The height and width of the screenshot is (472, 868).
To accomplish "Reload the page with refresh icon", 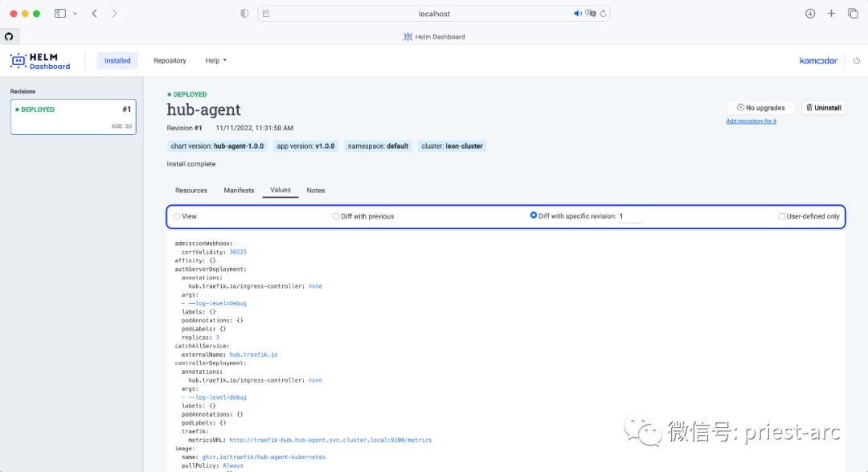I will point(604,14).
